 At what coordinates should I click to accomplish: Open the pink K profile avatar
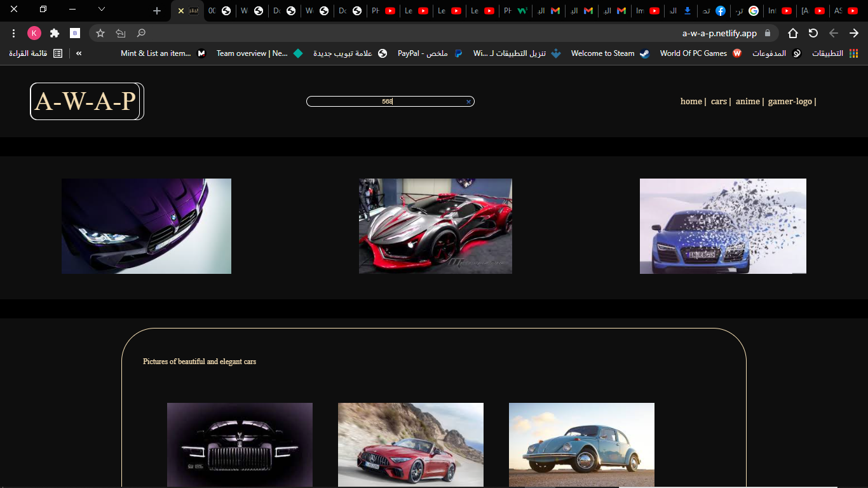click(34, 33)
